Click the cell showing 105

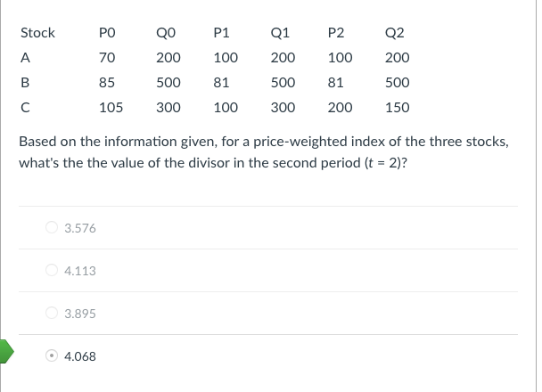[111, 108]
